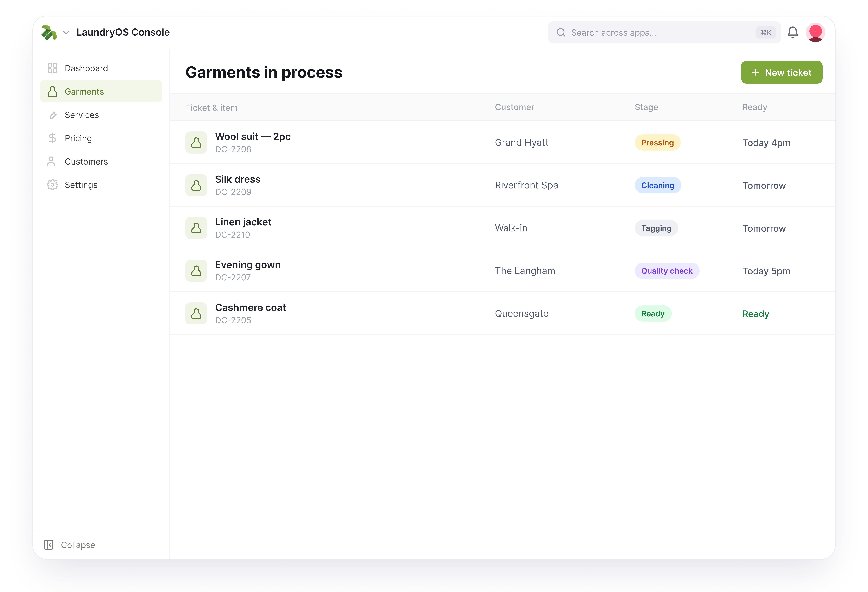Click the search magnifier icon
This screenshot has height=592, width=868.
click(561, 33)
